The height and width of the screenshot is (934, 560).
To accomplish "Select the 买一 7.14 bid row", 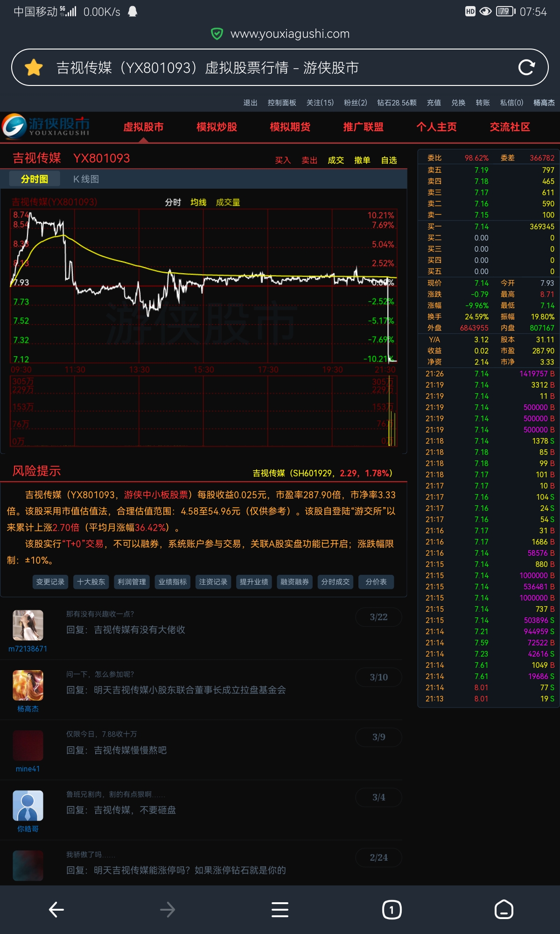I will coord(489,226).
